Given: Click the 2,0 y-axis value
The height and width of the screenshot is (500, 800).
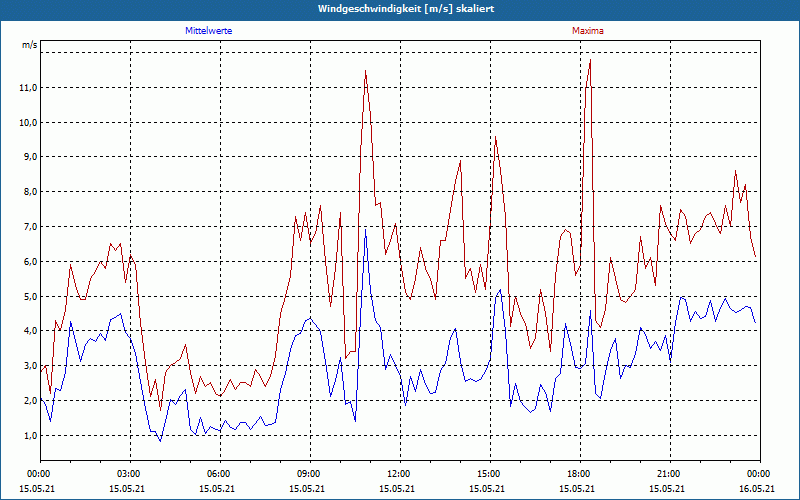Looking at the screenshot, I should click(31, 401).
